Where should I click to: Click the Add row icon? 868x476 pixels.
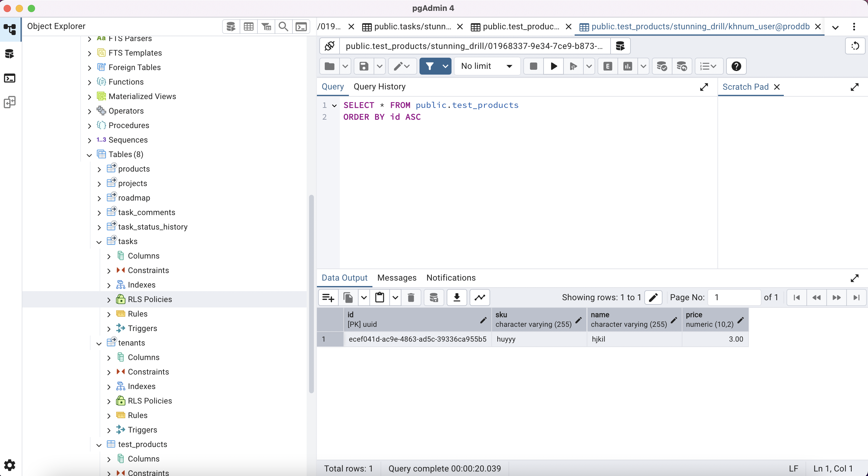pyautogui.click(x=328, y=297)
